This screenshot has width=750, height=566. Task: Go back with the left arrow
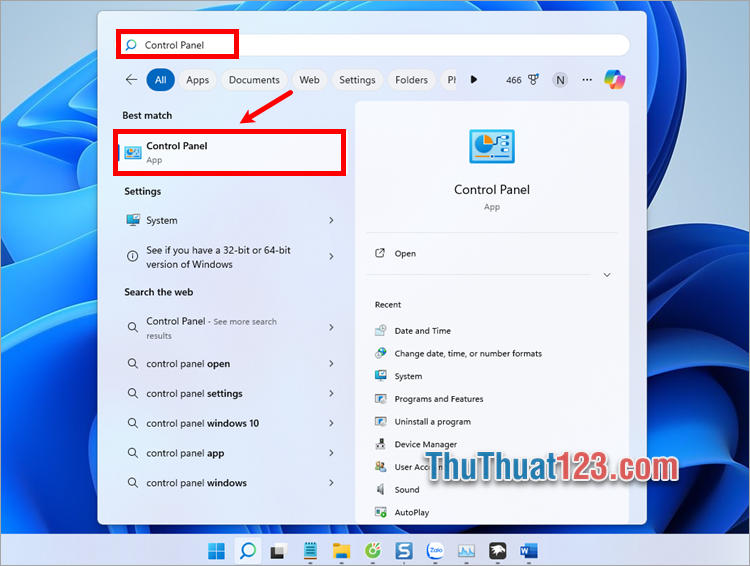point(131,79)
